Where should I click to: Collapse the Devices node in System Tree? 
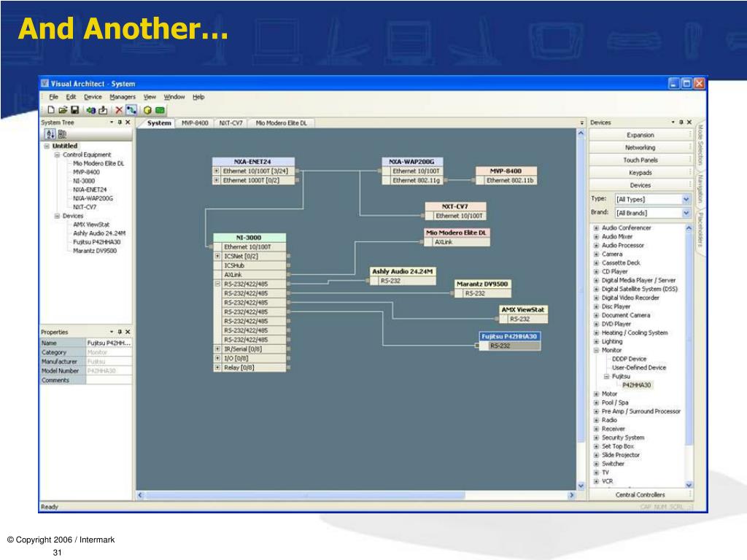(x=57, y=216)
